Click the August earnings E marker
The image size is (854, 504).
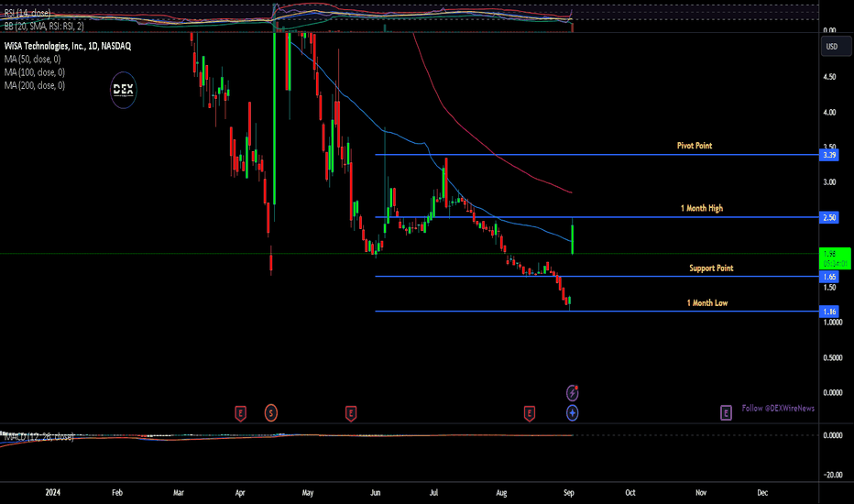(529, 413)
